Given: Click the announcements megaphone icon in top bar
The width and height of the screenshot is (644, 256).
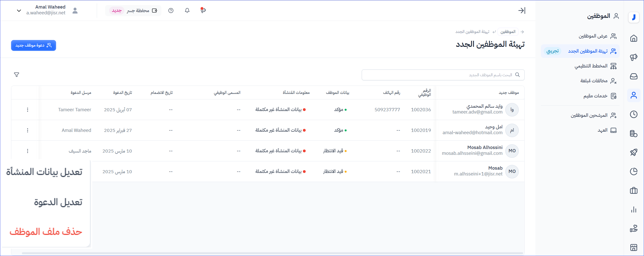Looking at the screenshot, I should point(203,10).
